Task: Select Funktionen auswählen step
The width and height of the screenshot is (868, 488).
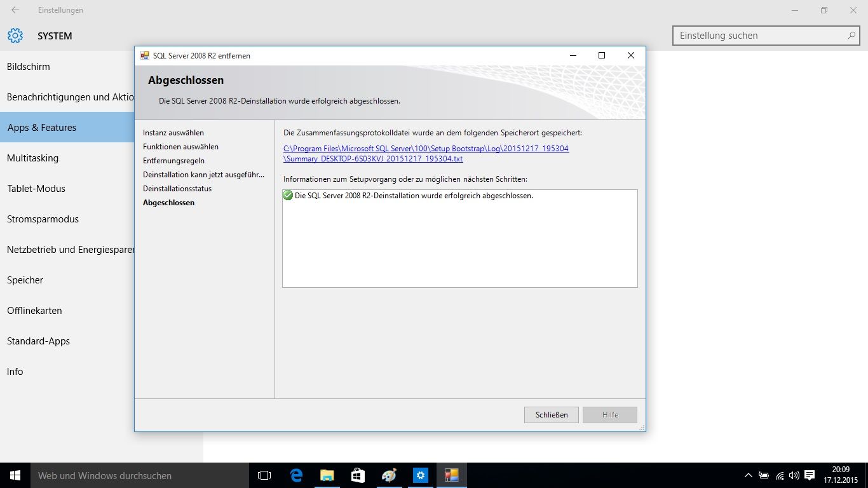Action: click(180, 147)
